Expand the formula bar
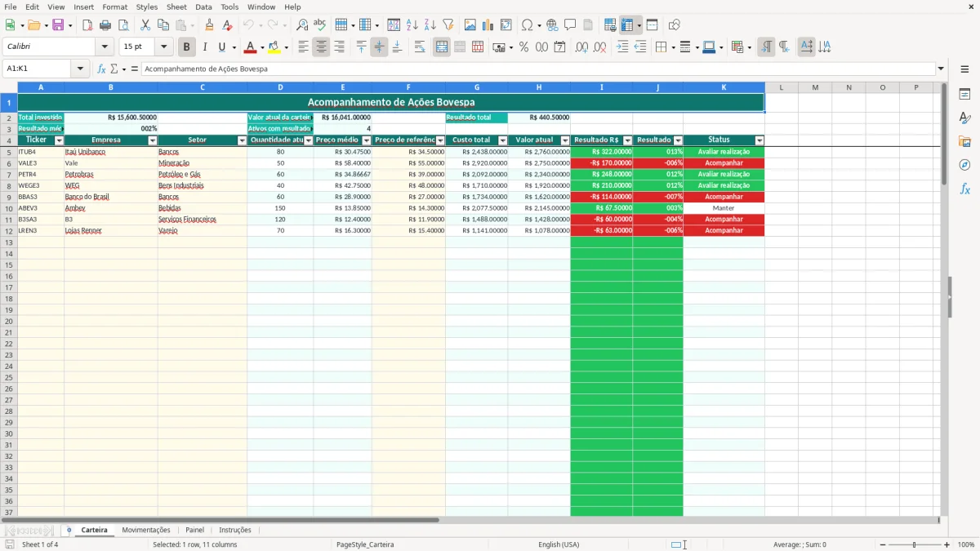Image resolution: width=980 pixels, height=551 pixels. pyautogui.click(x=941, y=69)
